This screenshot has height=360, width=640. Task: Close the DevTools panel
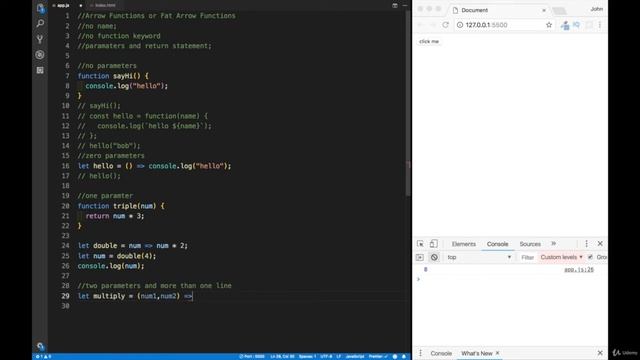pos(600,244)
